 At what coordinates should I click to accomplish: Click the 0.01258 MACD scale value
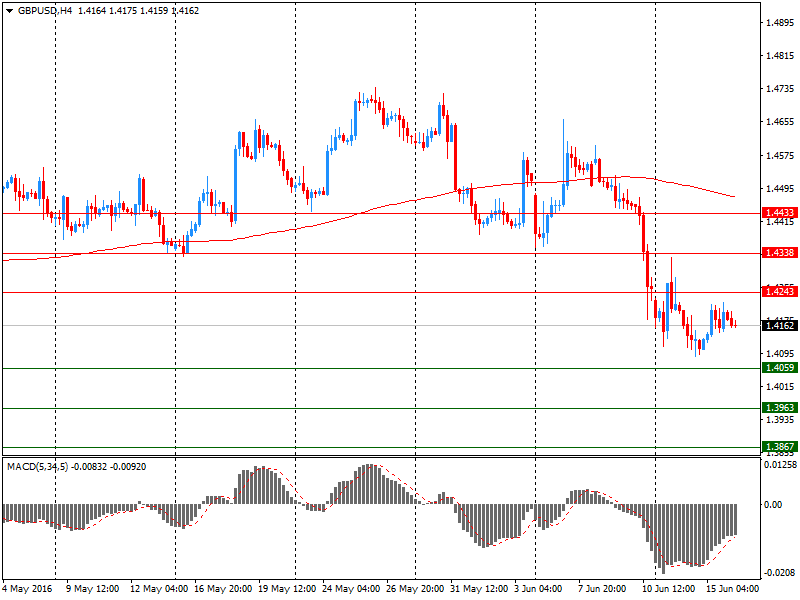click(780, 465)
